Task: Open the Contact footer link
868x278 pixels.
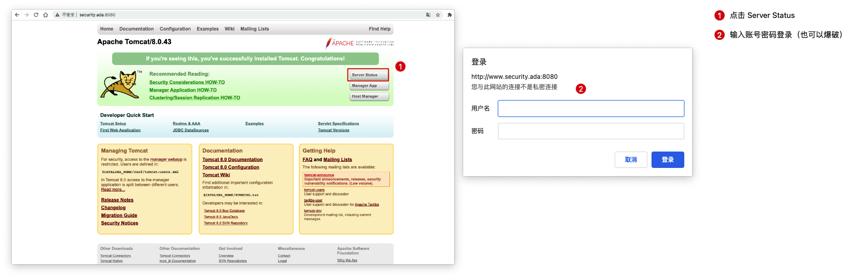Action: [x=284, y=256]
